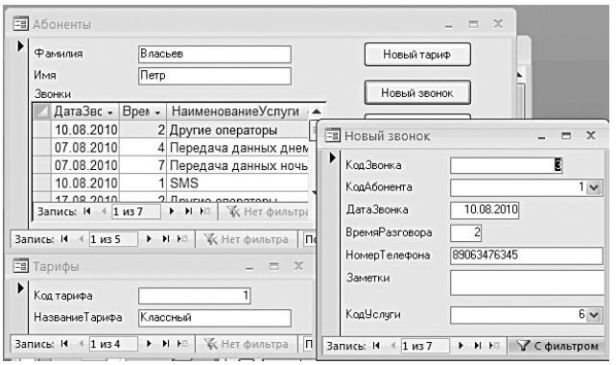
Task: Edit the НазваниеТарифа field with Классный
Action: pos(214,317)
